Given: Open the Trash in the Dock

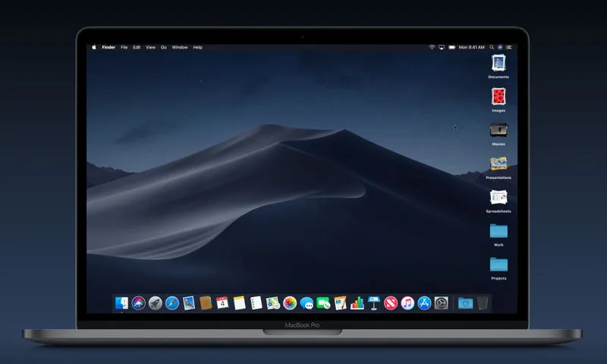Looking at the screenshot, I should pyautogui.click(x=483, y=303).
